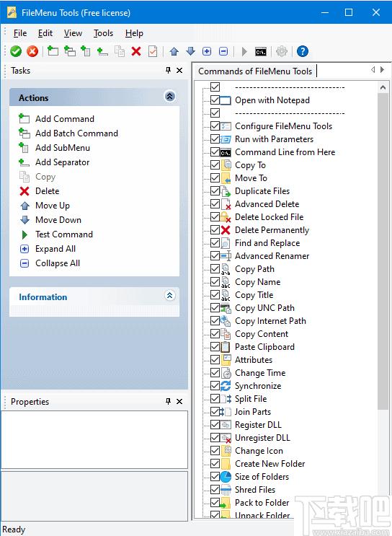Viewport: 392px width, 536px height.
Task: Toggle the Copy Path checkbox
Action: [215, 269]
